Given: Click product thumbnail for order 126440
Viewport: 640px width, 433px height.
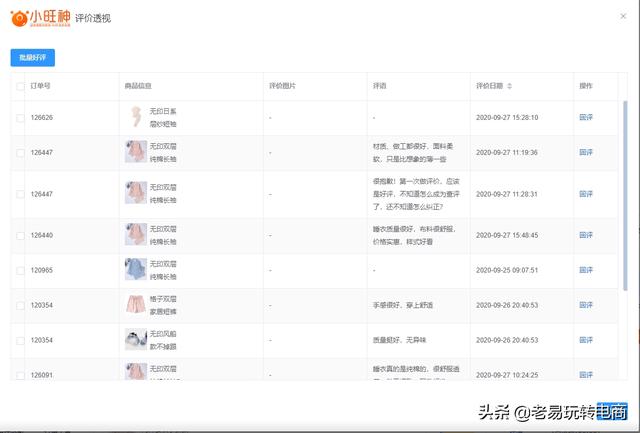Looking at the screenshot, I should pos(135,235).
